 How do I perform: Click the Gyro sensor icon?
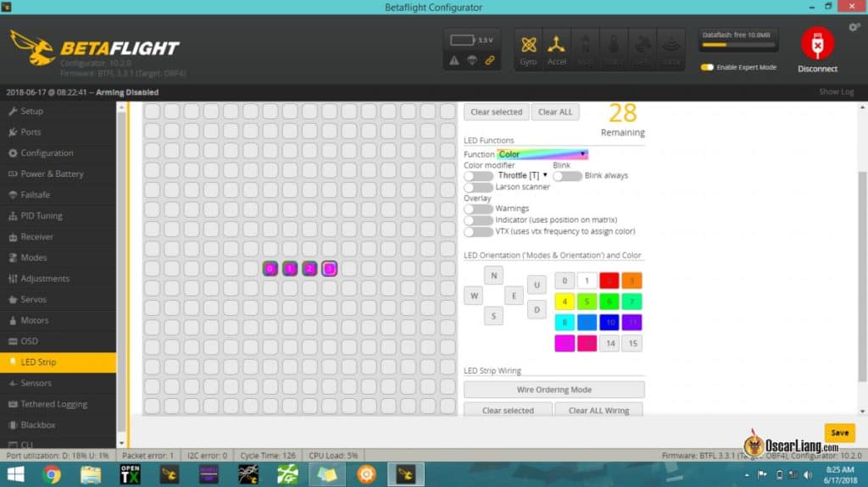[x=529, y=46]
